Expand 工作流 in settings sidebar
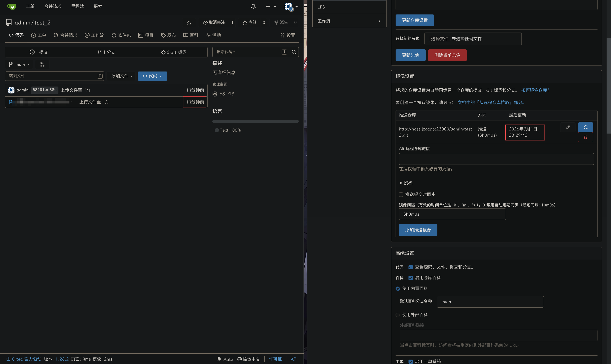The image size is (611, 364). pos(349,21)
